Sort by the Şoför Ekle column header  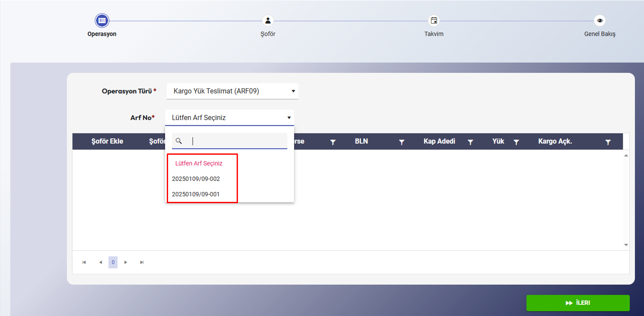107,141
